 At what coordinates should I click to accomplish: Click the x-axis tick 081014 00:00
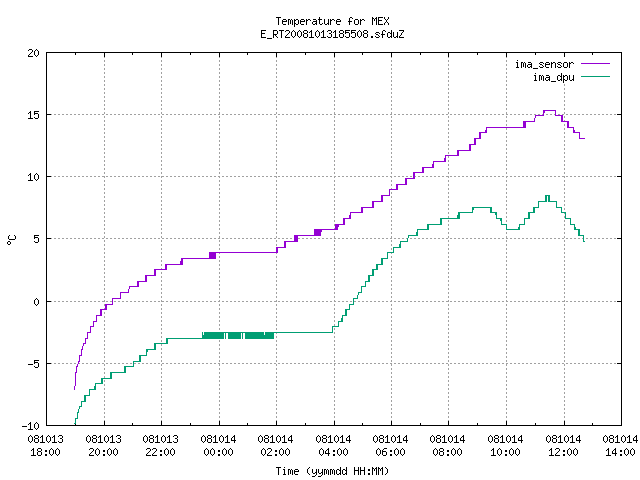(218, 446)
